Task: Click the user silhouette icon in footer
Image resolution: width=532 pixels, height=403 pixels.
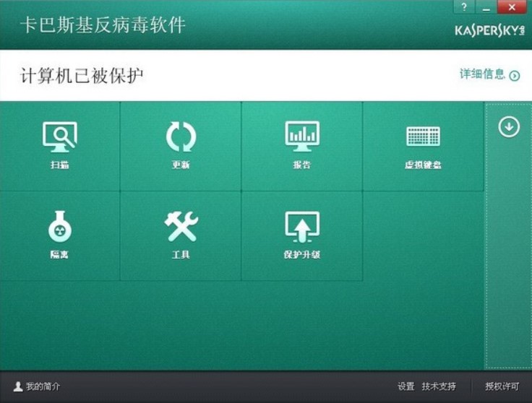Action: 18,386
